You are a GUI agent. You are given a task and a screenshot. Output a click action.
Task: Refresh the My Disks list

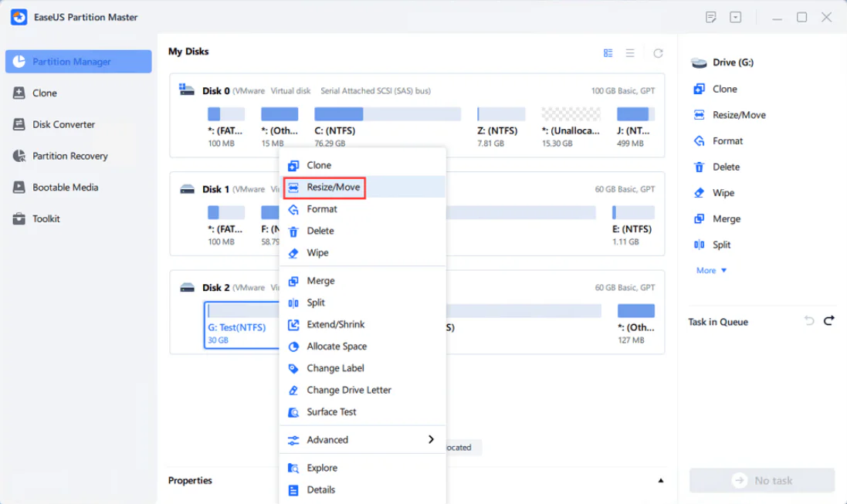[657, 52]
